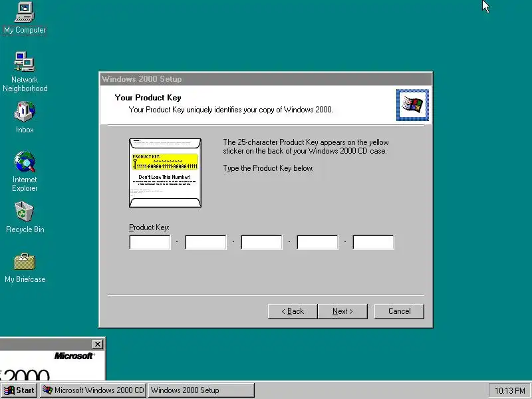Viewport: 532px width, 399px height.
Task: Focus the second Product Key field
Action: [x=205, y=242]
